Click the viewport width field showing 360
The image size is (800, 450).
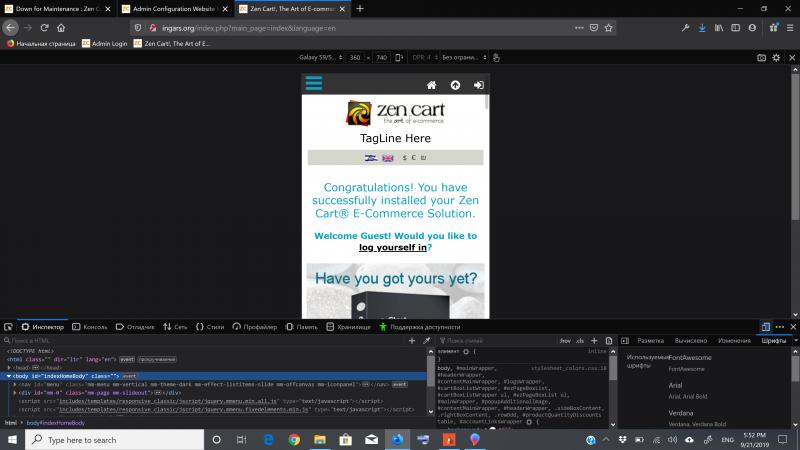[355, 58]
